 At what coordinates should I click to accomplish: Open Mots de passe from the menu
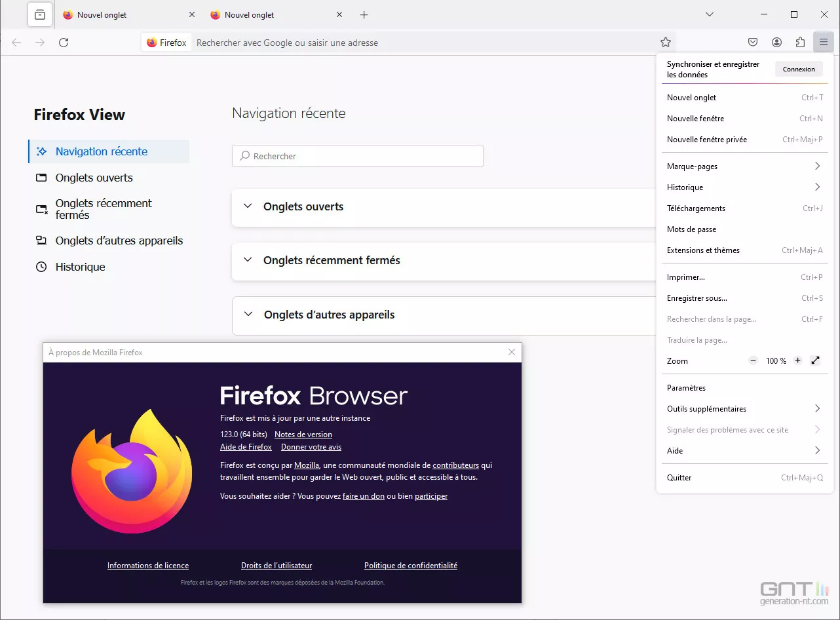pos(744,229)
